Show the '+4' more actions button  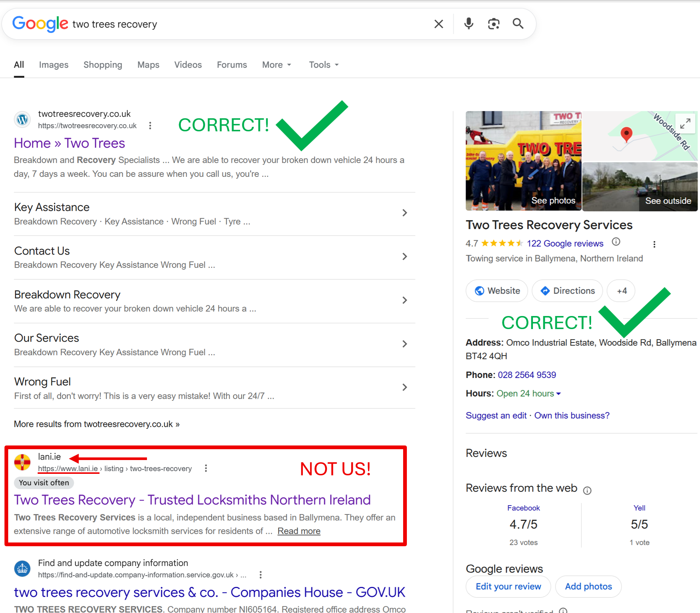pos(621,291)
